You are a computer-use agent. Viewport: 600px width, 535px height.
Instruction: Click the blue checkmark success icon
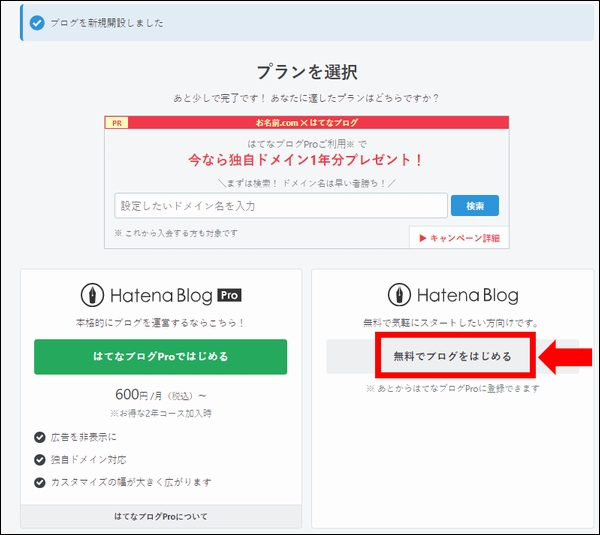tap(37, 23)
